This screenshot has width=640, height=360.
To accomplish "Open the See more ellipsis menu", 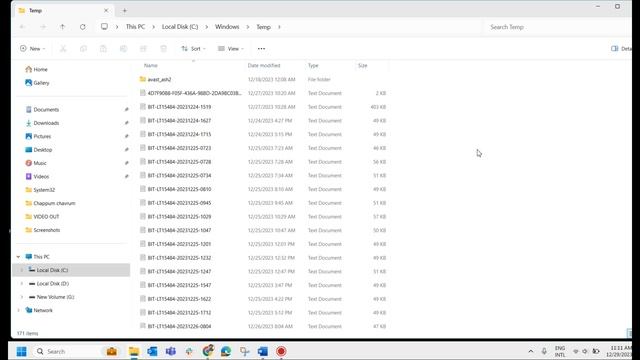I will (261, 49).
